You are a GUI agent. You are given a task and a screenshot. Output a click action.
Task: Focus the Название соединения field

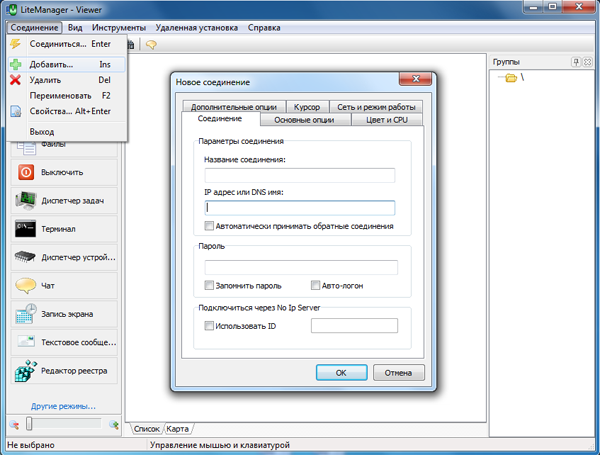pos(300,175)
